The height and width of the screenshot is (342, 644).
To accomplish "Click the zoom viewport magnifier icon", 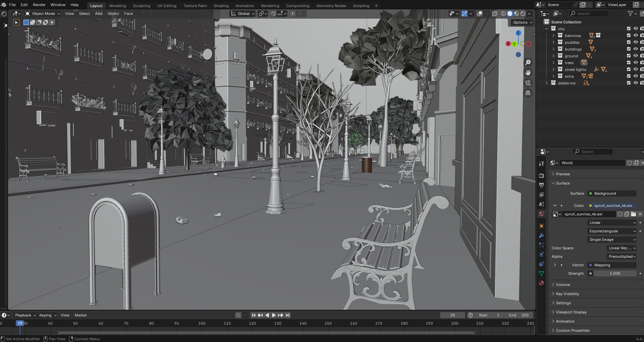I will click(x=528, y=62).
